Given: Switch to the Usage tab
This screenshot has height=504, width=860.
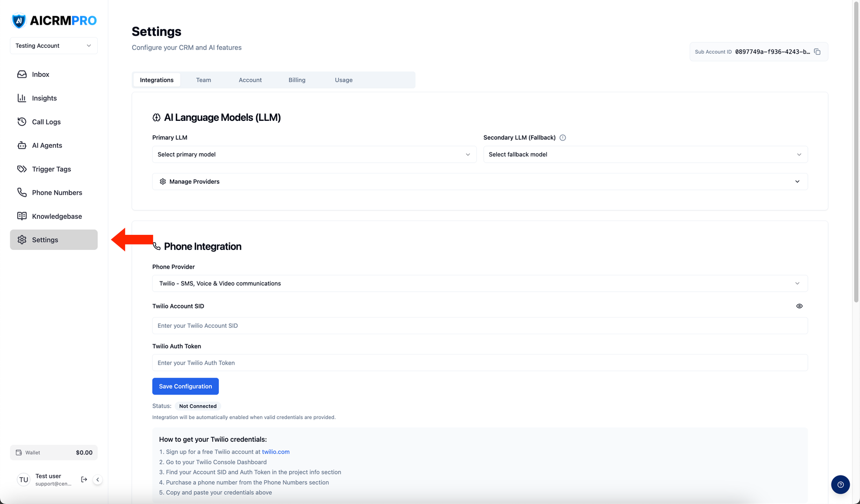Looking at the screenshot, I should (343, 80).
